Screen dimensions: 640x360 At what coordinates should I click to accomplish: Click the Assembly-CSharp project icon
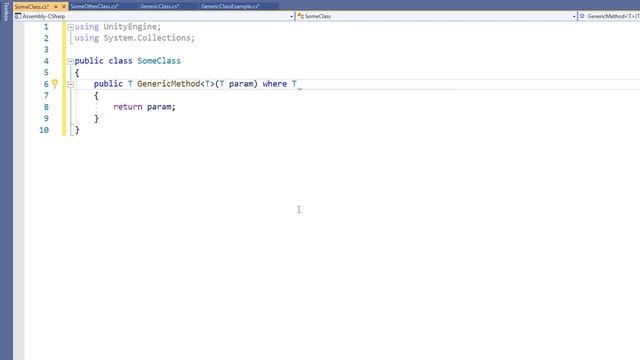(18, 16)
